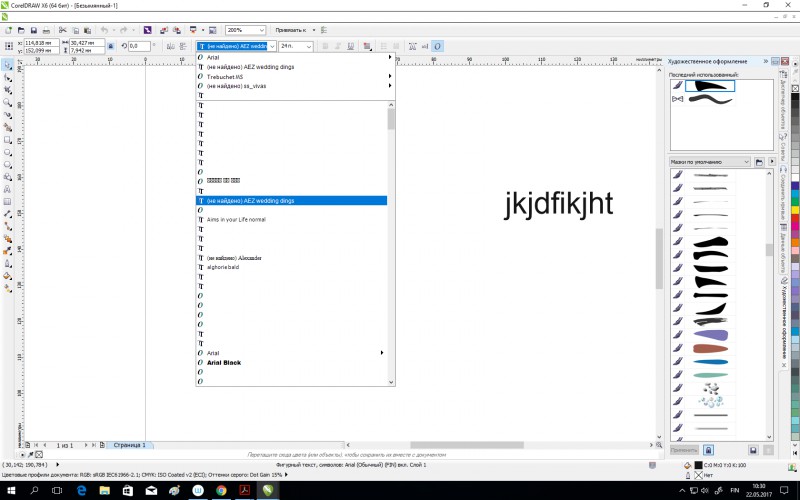Click the add page button

coord(102,445)
